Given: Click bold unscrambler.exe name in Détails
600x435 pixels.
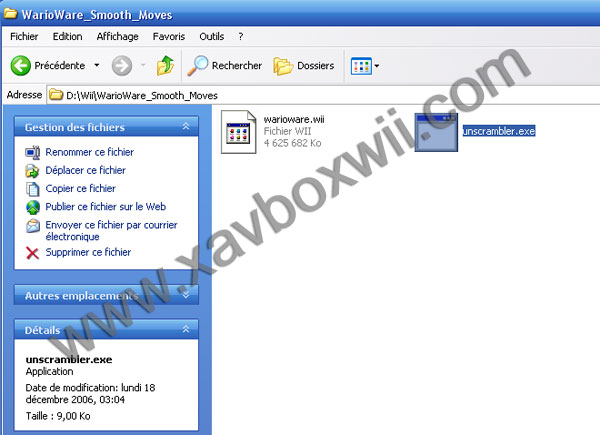Looking at the screenshot, I should [69, 359].
